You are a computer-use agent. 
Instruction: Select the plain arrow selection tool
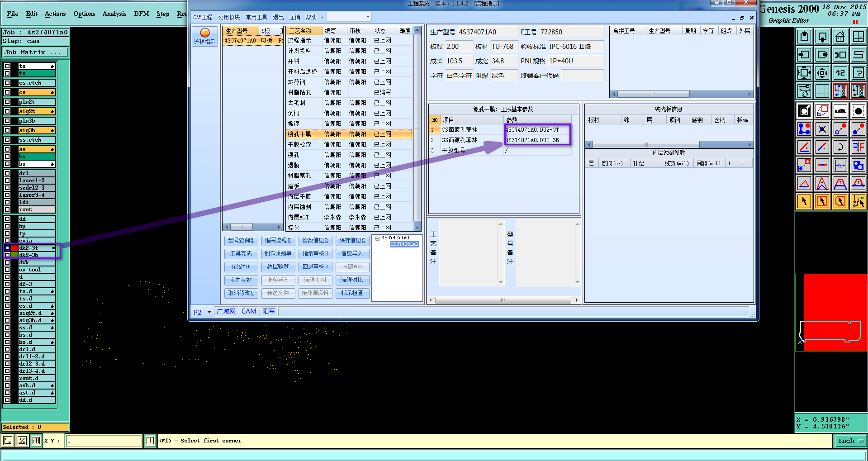click(x=804, y=201)
